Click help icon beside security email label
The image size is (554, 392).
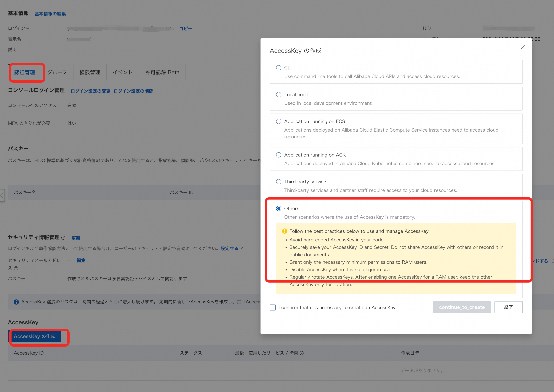click(16, 268)
